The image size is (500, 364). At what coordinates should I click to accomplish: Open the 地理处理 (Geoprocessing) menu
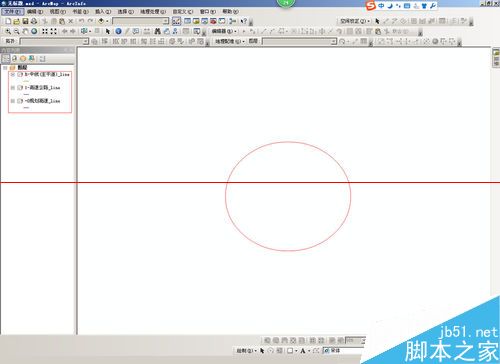pyautogui.click(x=153, y=12)
